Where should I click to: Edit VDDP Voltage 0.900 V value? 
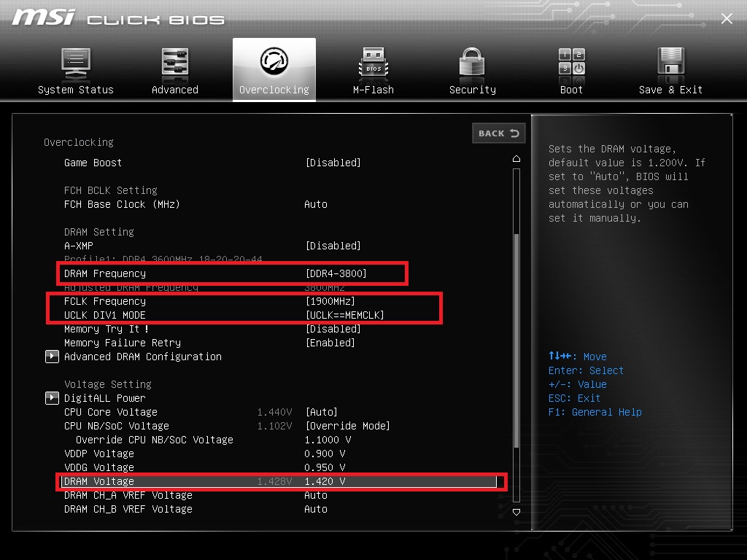coord(325,454)
